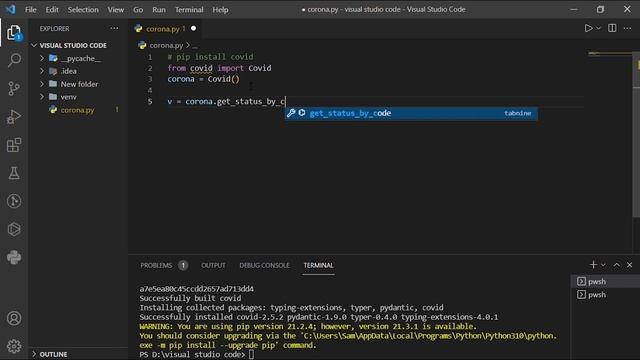Open the Go menu

click(138, 9)
